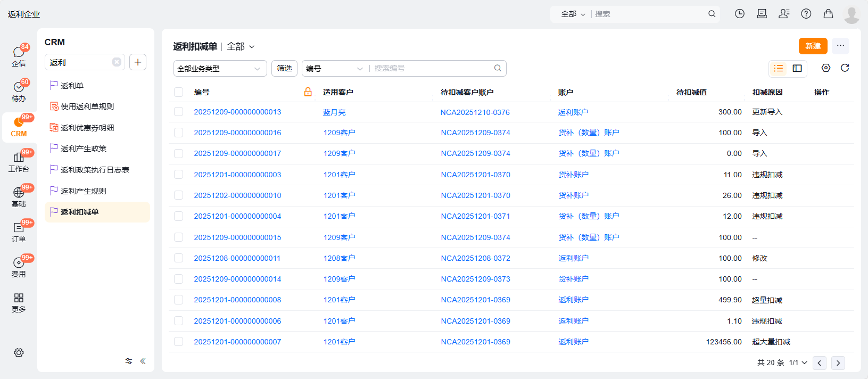This screenshot has width=868, height=379.
Task: Open the 返利单 menu item
Action: click(x=97, y=86)
